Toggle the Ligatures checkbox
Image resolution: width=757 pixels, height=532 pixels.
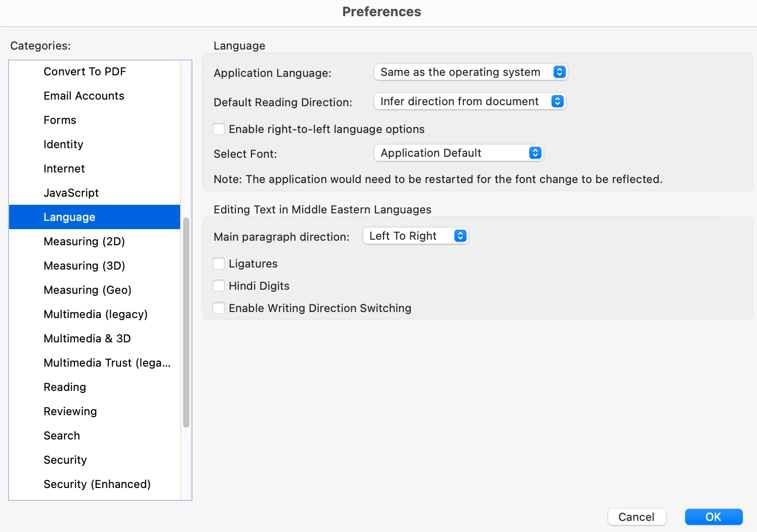(x=219, y=264)
